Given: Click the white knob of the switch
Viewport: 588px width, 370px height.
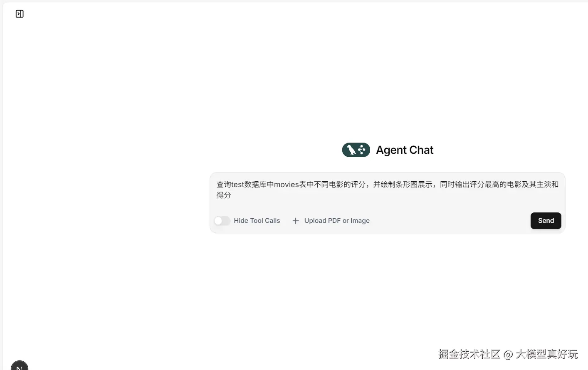Looking at the screenshot, I should point(218,221).
